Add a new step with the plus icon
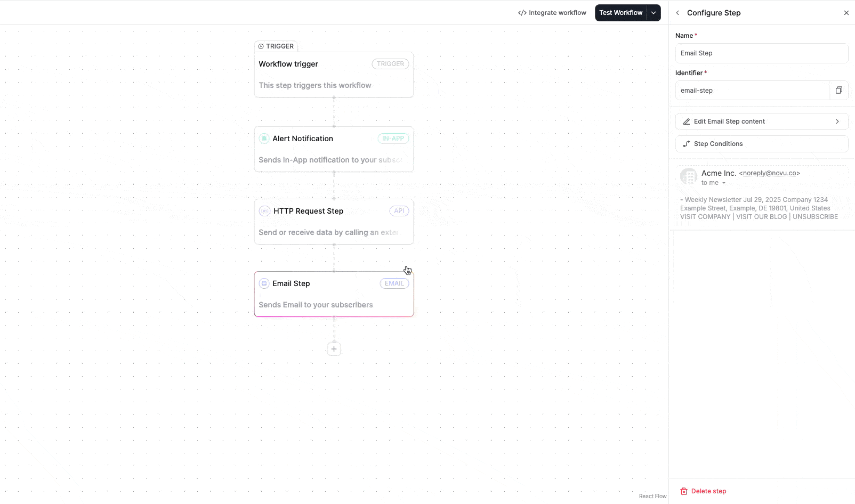Screen dimensions: 855x504 pyautogui.click(x=334, y=348)
